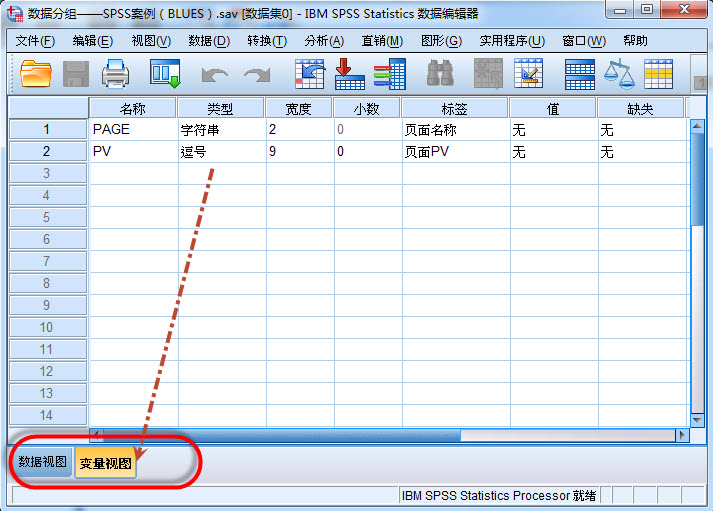Click the Undo arrow icon

pyautogui.click(x=215, y=75)
